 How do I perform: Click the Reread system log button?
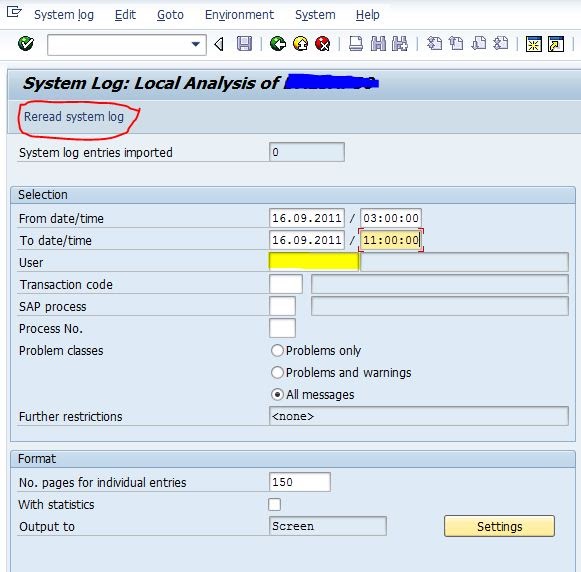coord(74,117)
